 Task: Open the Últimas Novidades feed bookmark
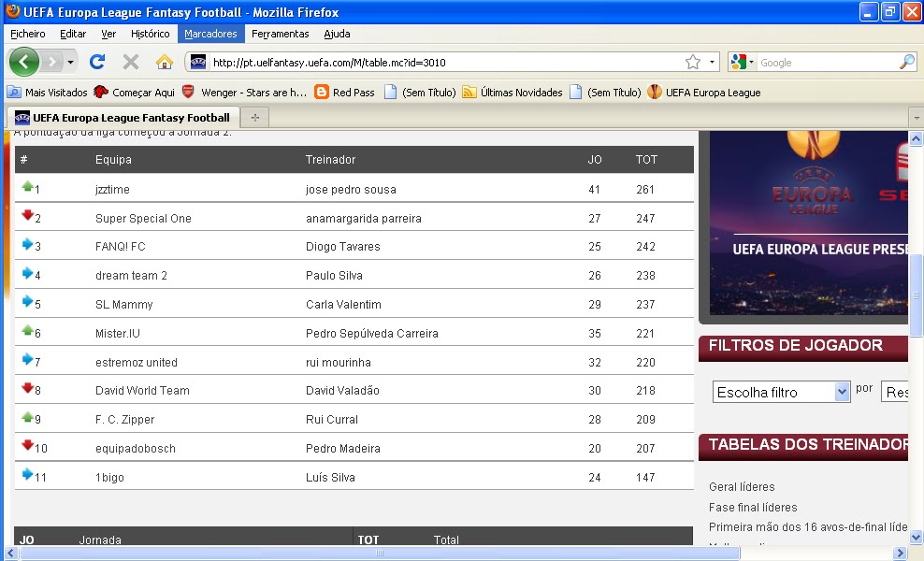coord(513,93)
